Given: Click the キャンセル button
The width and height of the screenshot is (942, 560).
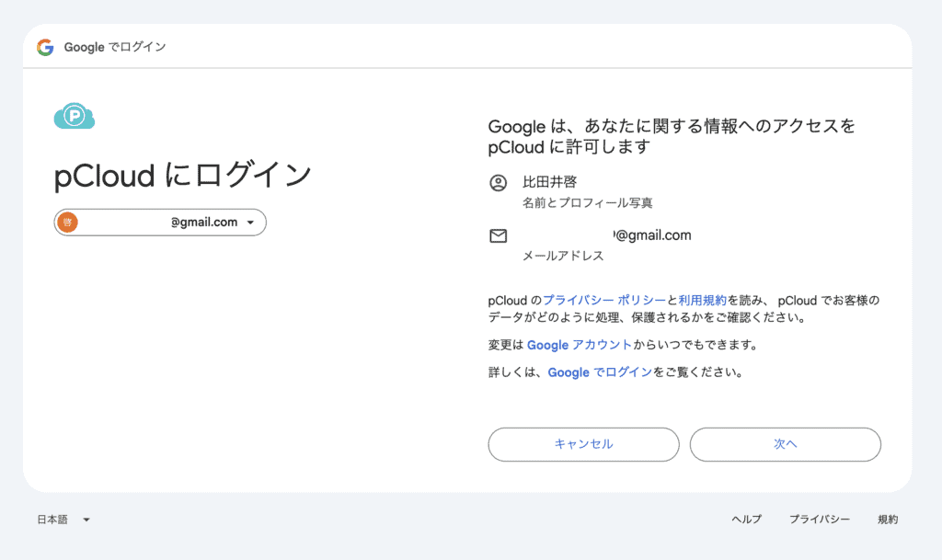Looking at the screenshot, I should [x=583, y=444].
